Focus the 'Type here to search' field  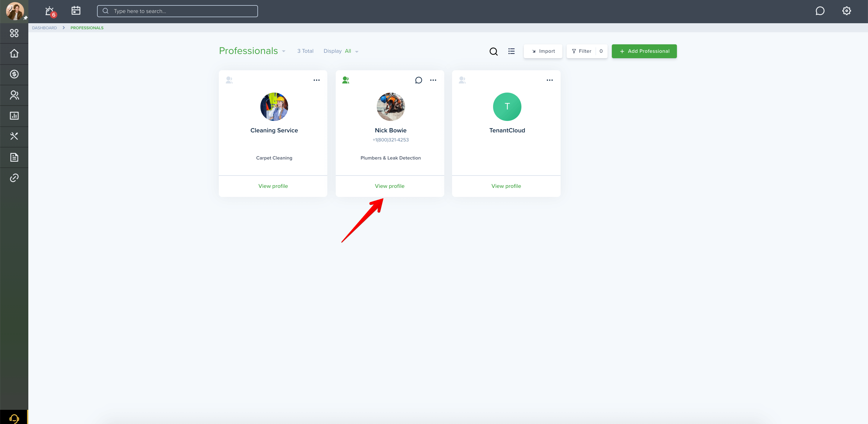click(x=177, y=11)
